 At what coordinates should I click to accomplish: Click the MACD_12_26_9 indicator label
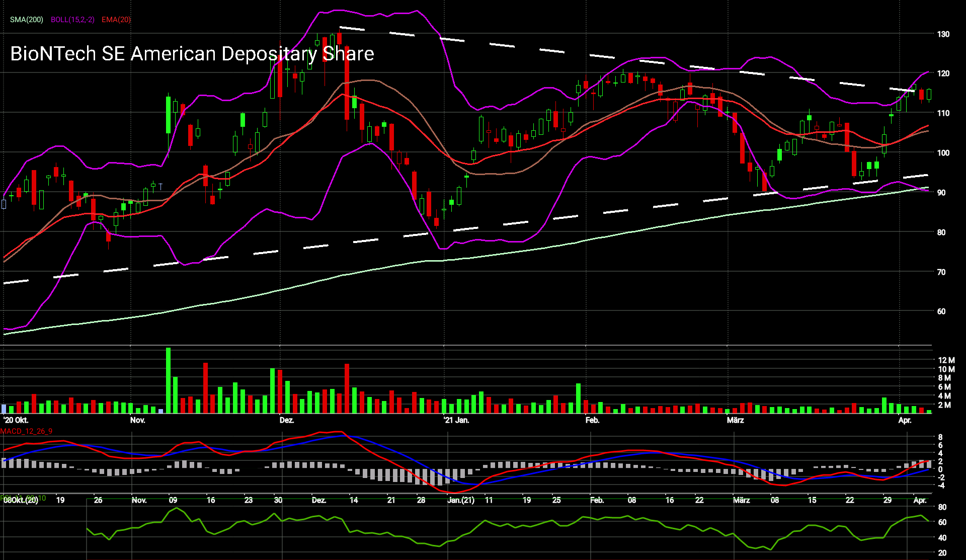click(26, 431)
